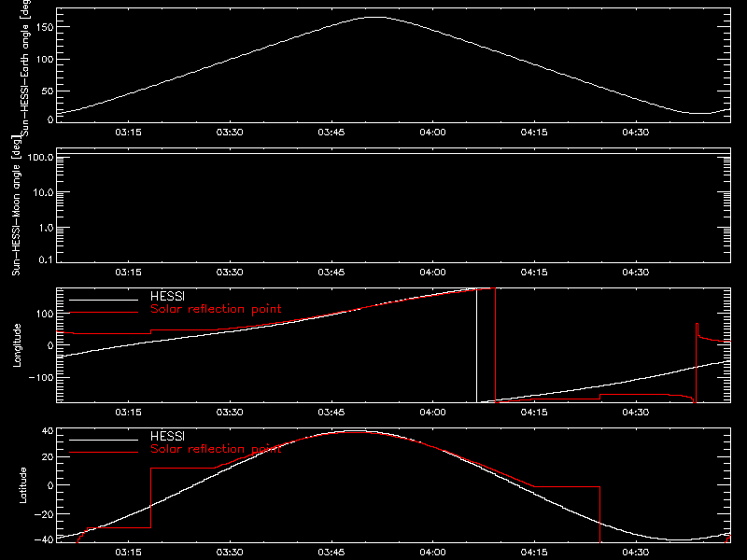
Task: Click 03:45 time label under Earth angle plot
Action: point(331,133)
